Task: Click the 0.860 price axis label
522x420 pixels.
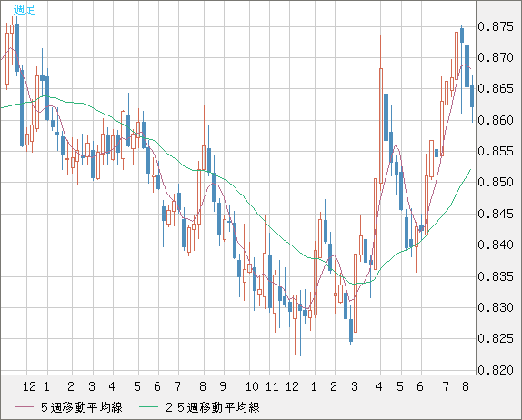Action: [496, 120]
